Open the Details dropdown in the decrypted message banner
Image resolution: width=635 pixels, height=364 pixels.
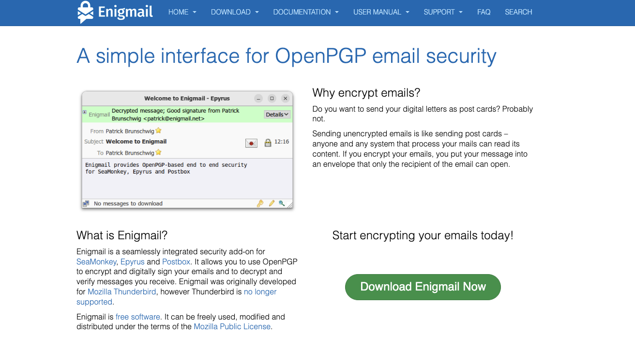pyautogui.click(x=276, y=114)
